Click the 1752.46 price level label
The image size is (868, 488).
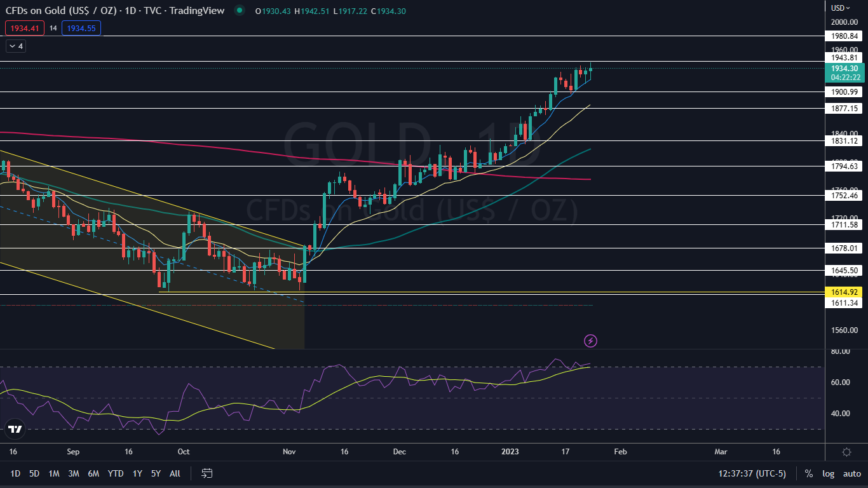click(845, 196)
